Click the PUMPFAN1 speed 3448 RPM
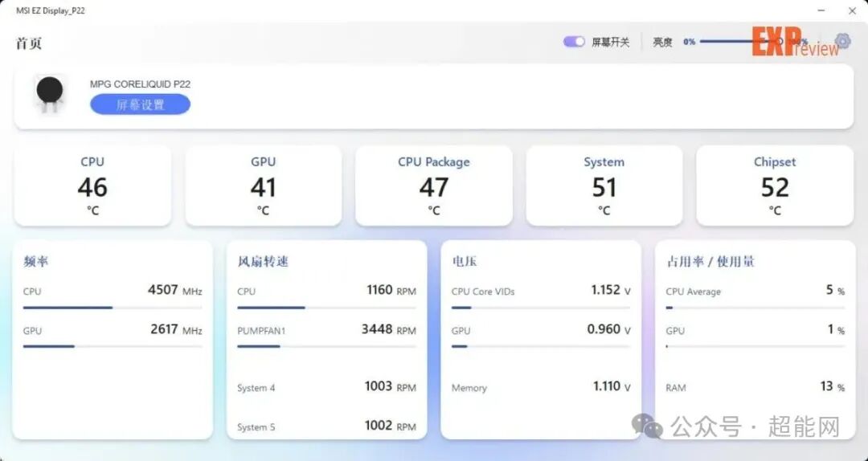This screenshot has width=868, height=461. coord(389,329)
